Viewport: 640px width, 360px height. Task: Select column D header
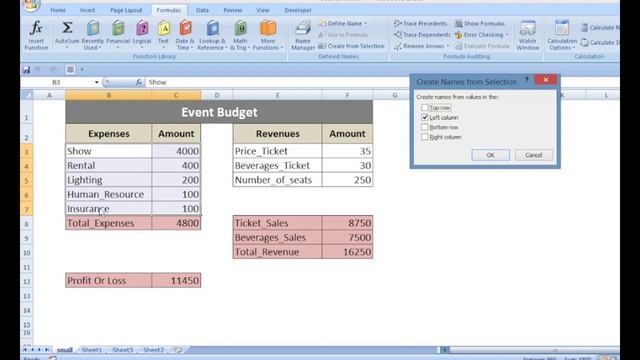(x=217, y=95)
